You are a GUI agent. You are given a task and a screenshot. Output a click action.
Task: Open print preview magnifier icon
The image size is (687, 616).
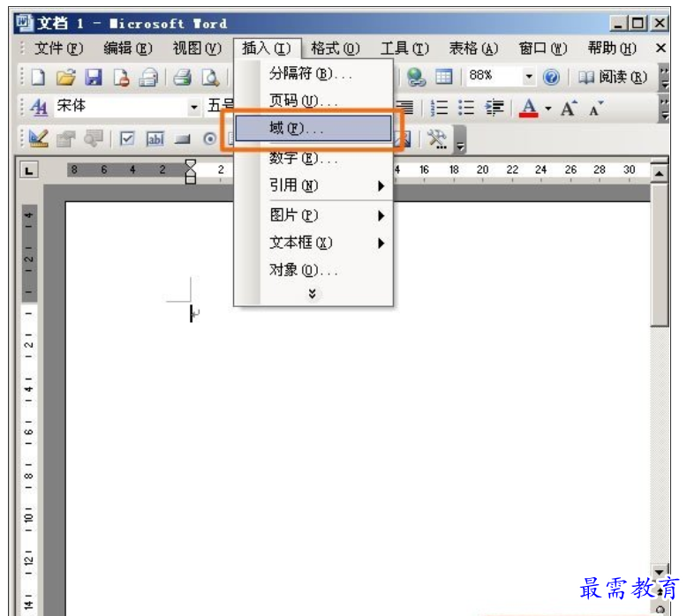point(210,78)
